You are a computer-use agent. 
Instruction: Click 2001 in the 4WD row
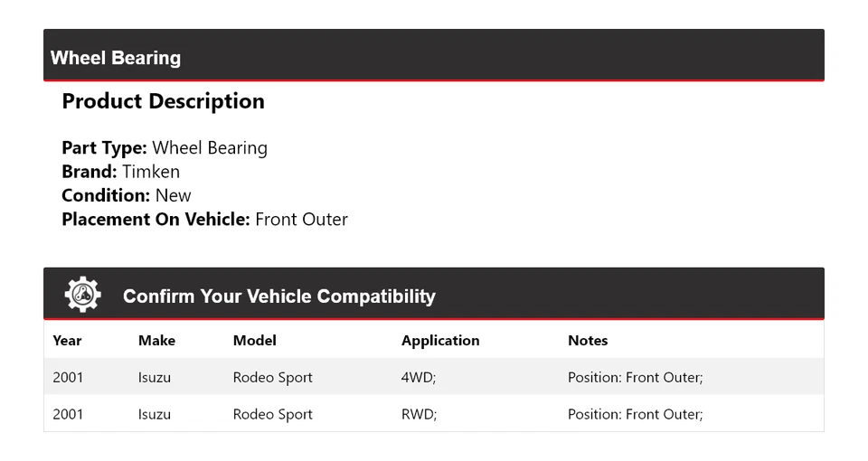point(68,378)
